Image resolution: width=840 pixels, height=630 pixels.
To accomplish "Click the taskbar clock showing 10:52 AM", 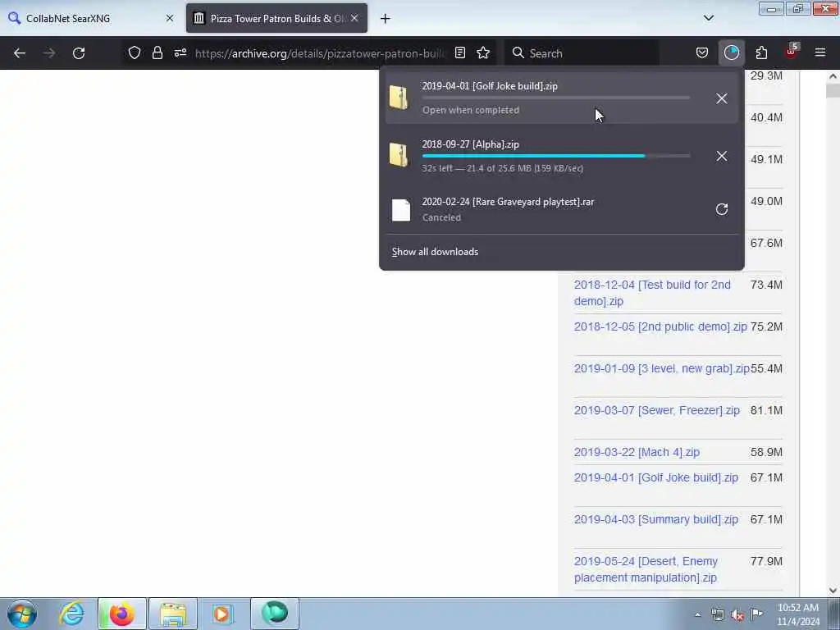I will (x=798, y=614).
